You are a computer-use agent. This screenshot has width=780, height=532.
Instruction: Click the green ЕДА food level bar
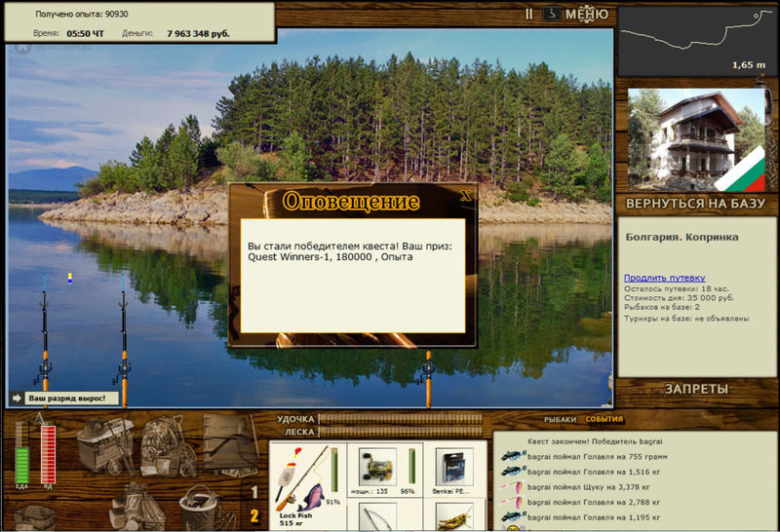point(21,452)
